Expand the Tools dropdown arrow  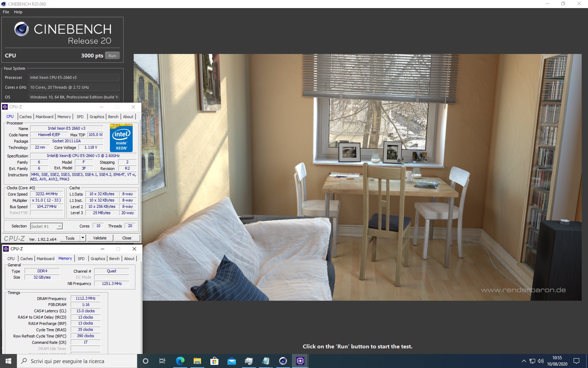83,238
